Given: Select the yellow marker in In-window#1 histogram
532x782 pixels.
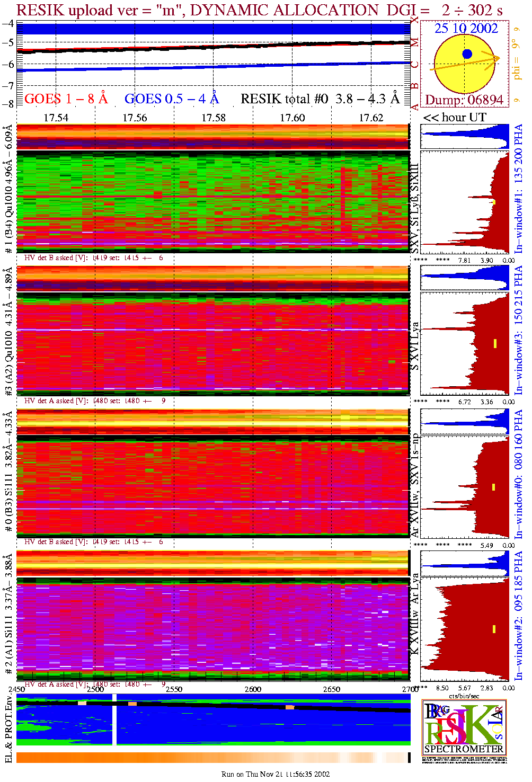Looking at the screenshot, I should [x=494, y=202].
